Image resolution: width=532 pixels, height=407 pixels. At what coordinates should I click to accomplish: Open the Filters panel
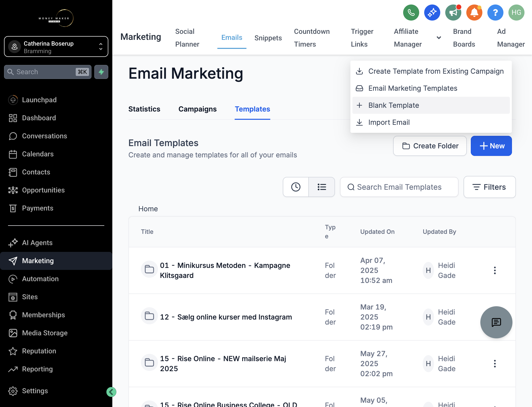click(489, 187)
